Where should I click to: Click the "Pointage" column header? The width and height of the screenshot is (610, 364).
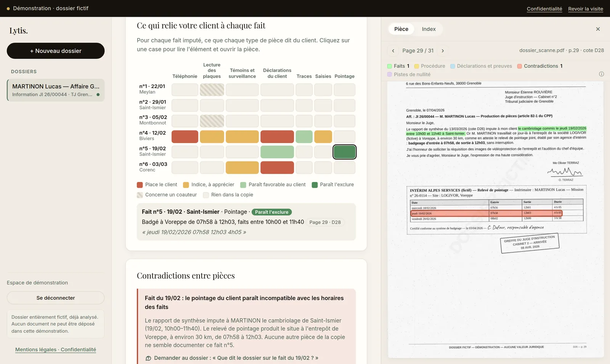point(345,76)
